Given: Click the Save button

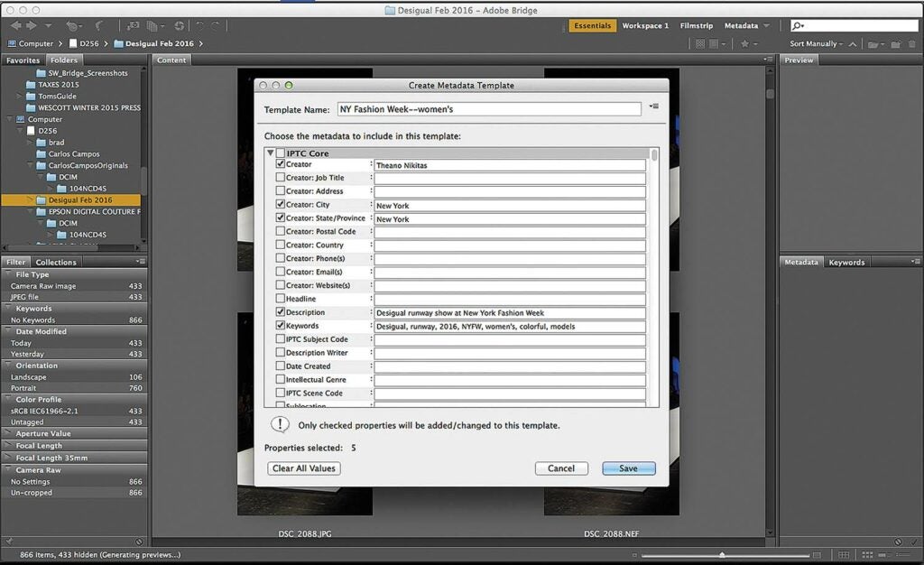Looking at the screenshot, I should [629, 468].
